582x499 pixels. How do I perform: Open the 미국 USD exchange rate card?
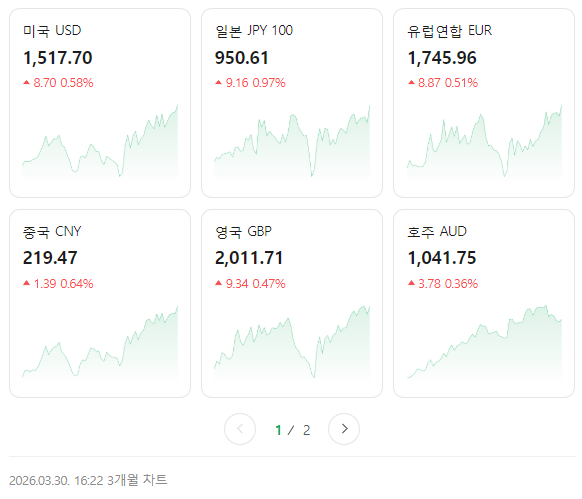click(x=100, y=103)
